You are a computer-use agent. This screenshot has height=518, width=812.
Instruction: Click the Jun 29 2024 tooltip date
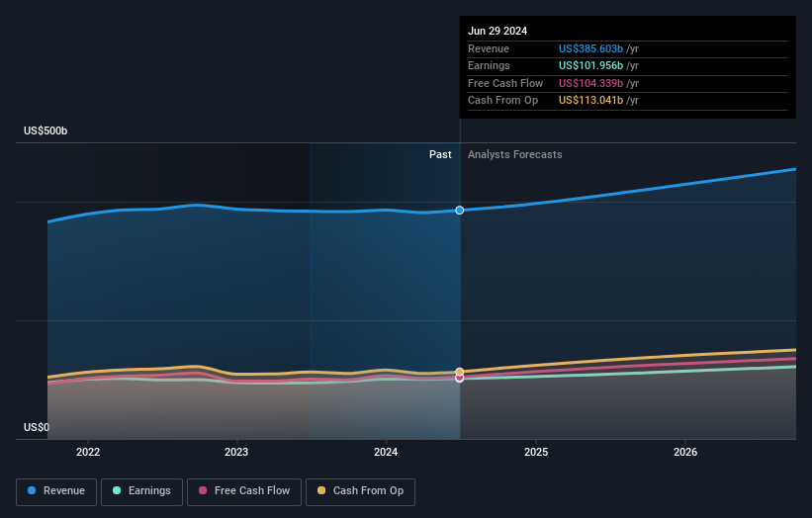[x=497, y=31]
